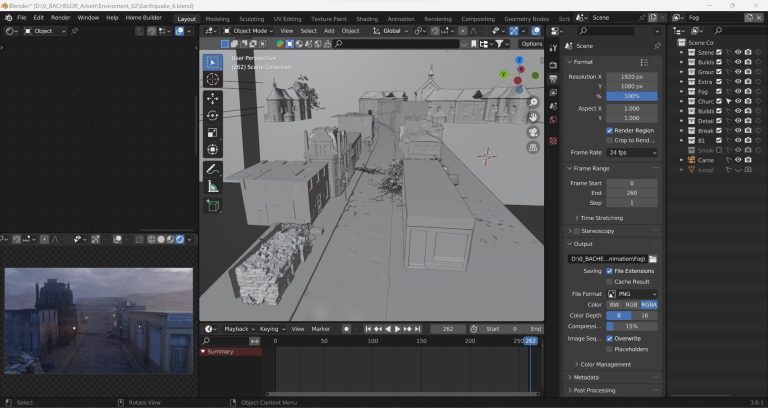The image size is (768, 408).
Task: Activate the 3D Cursor tool
Action: click(x=212, y=78)
